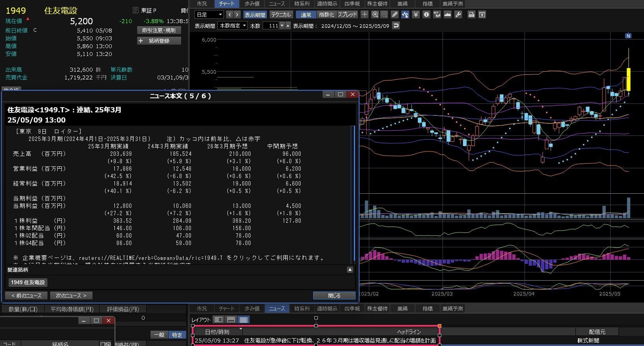Toggle スプレッド chart mode
644x346 pixels.
point(347,14)
